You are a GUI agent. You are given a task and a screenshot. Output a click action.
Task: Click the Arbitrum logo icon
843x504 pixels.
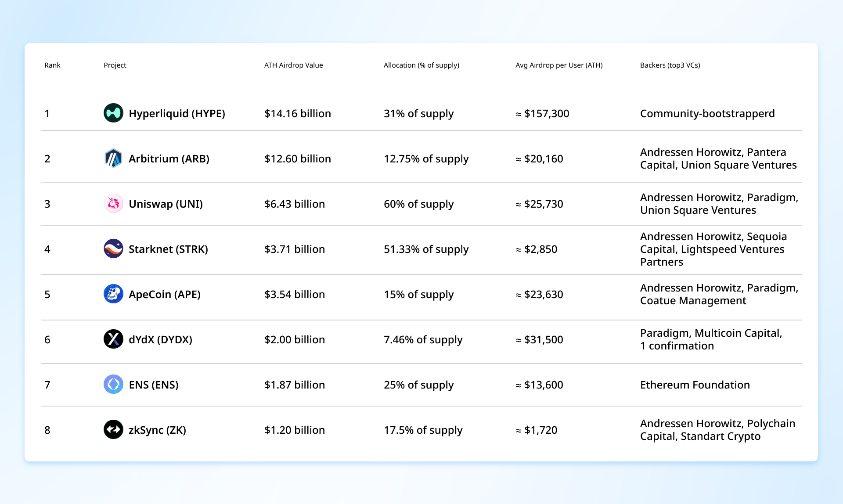point(113,158)
